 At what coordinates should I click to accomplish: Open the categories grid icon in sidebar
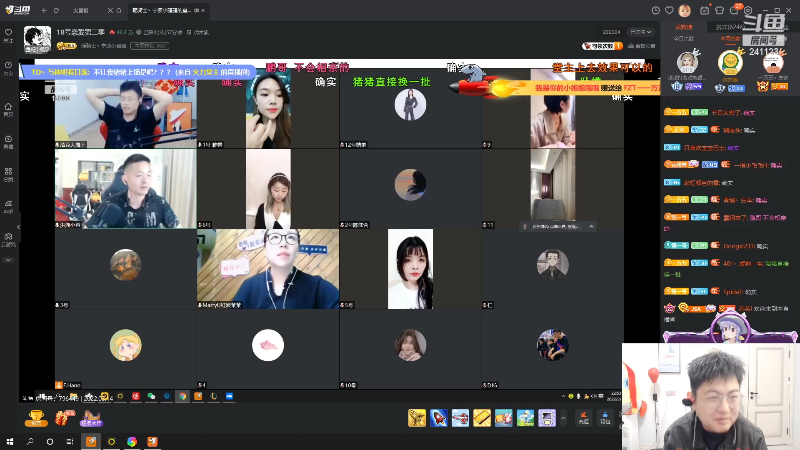(x=9, y=174)
